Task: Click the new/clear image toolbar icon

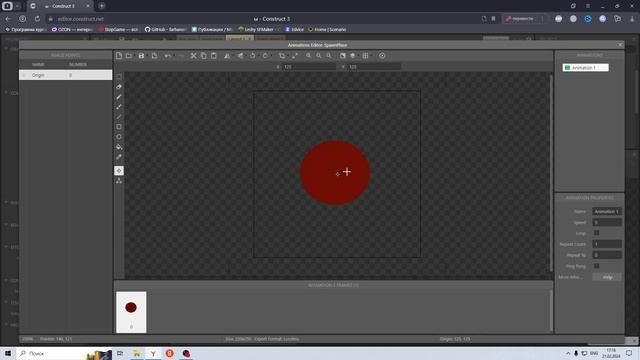Action: (x=119, y=56)
